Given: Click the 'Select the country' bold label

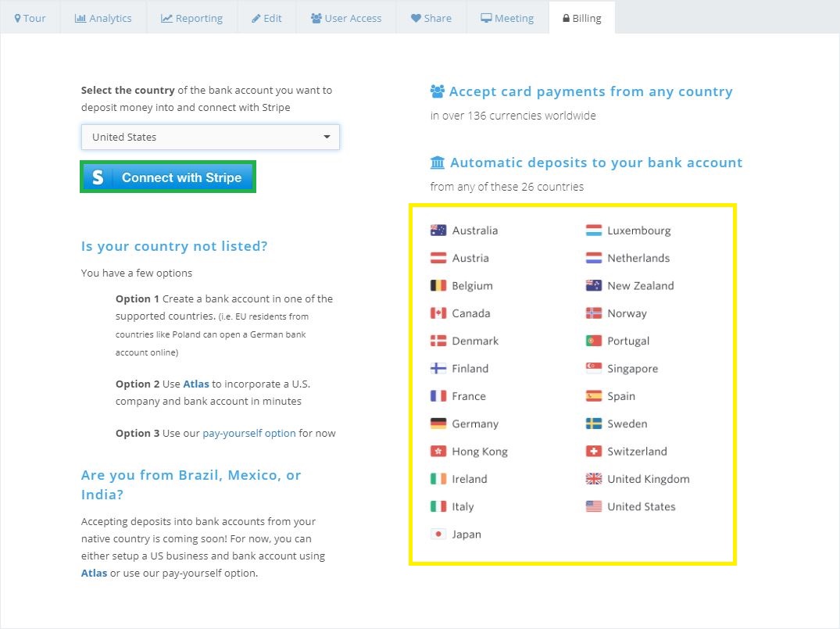Looking at the screenshot, I should [x=128, y=90].
